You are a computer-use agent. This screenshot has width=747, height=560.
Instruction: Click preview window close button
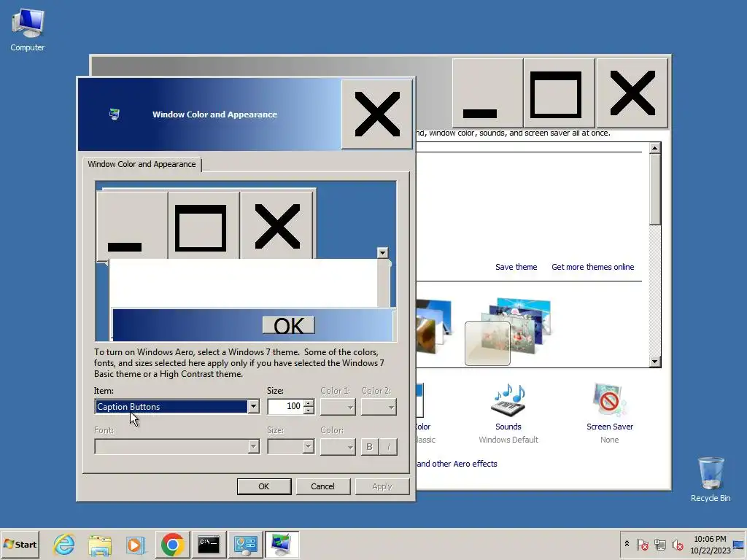pyautogui.click(x=276, y=226)
